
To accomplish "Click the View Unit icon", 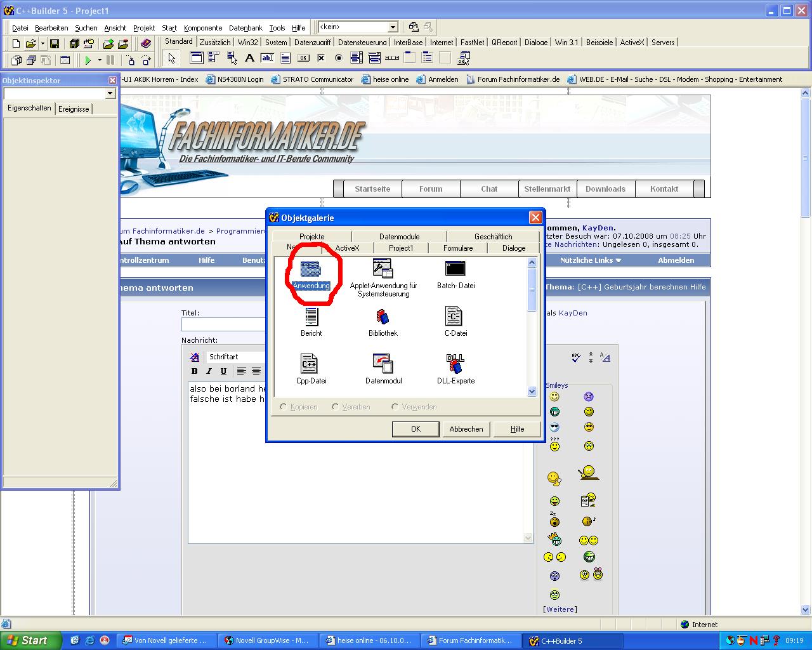I will click(x=16, y=60).
